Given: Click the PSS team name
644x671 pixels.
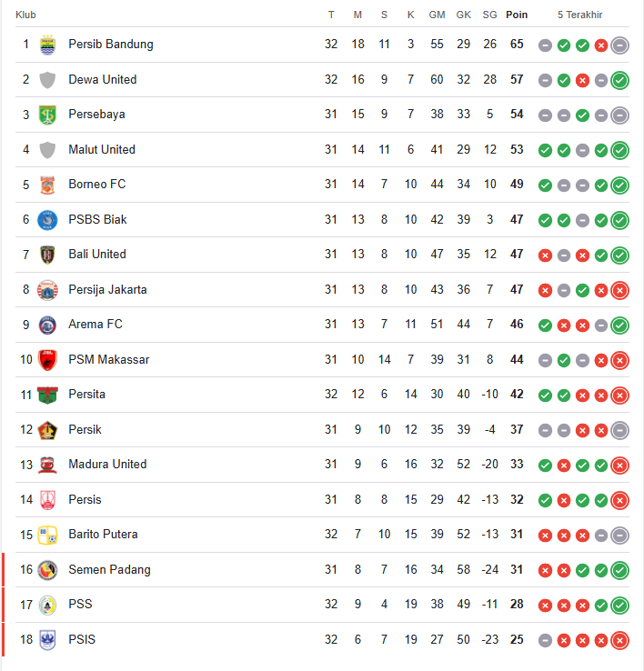Looking at the screenshot, I should 80,605.
